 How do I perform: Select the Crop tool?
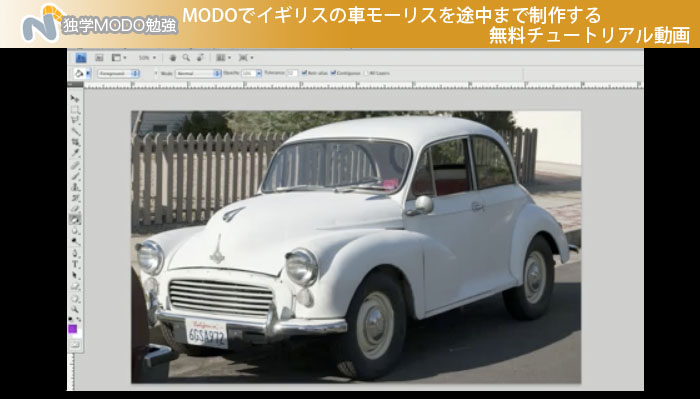[75, 142]
